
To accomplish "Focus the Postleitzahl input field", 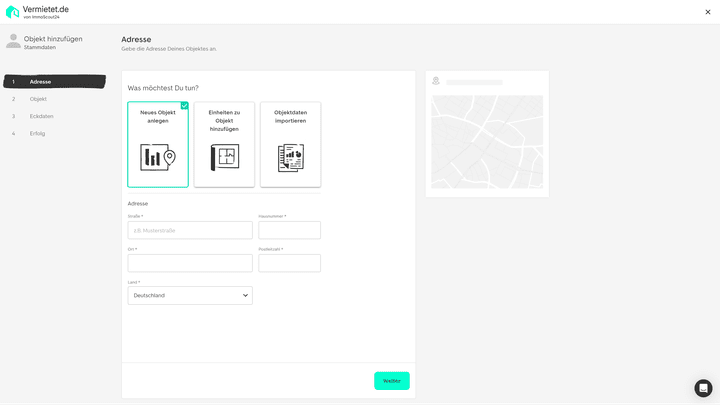I will click(289, 263).
